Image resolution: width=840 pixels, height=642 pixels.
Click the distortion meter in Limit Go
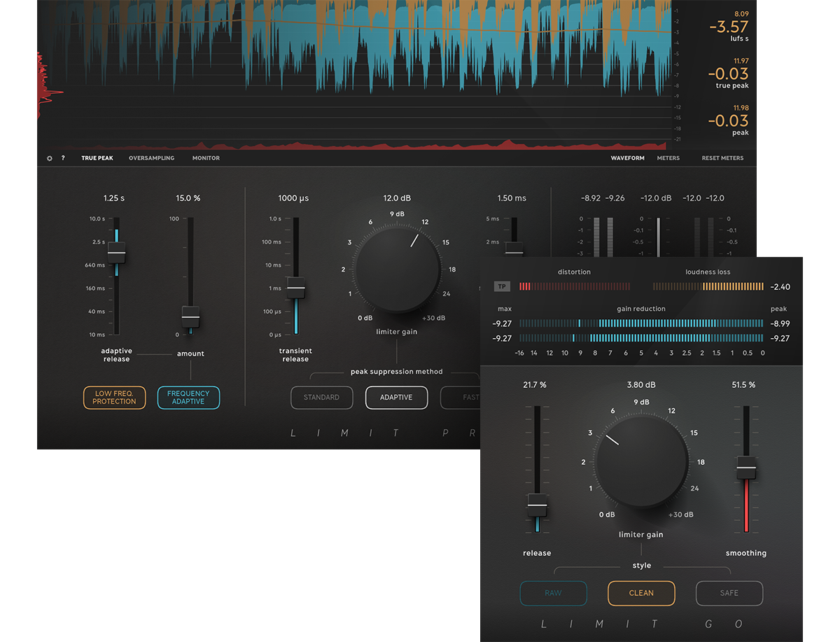click(575, 286)
